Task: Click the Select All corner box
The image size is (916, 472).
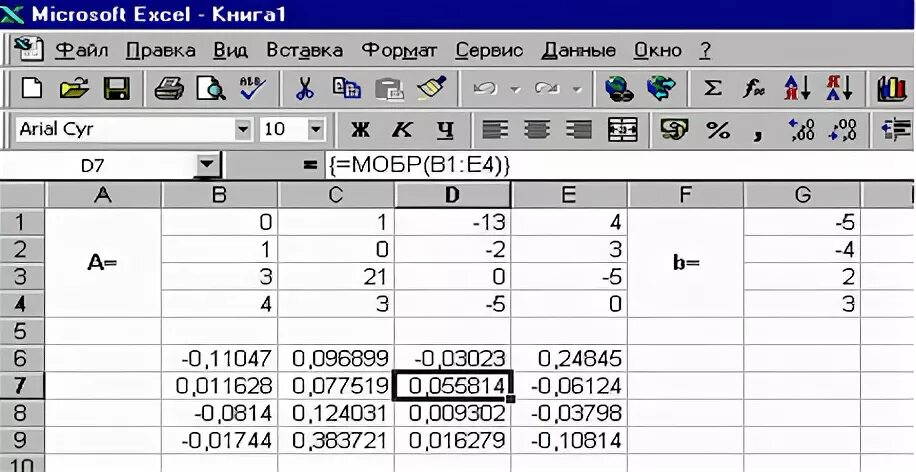Action: 22,195
